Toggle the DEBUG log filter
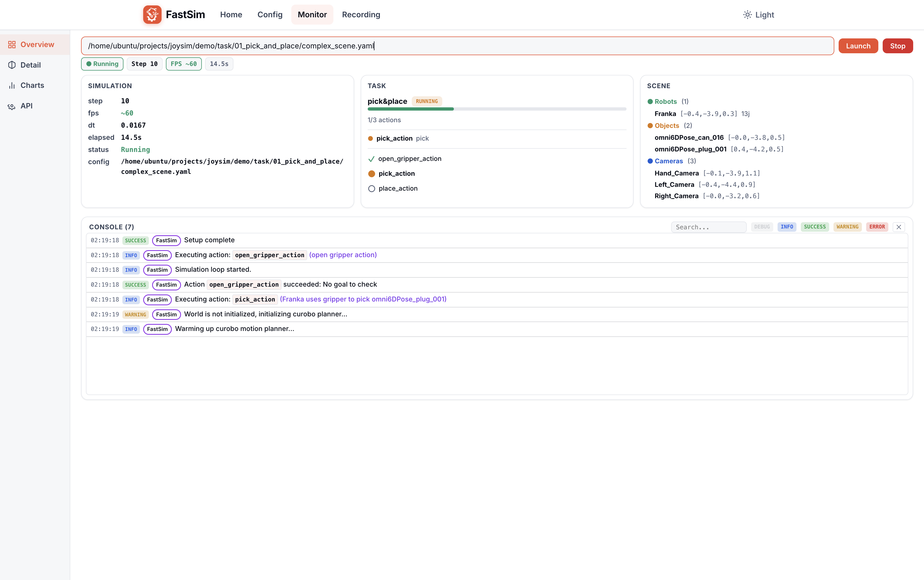 [762, 227]
